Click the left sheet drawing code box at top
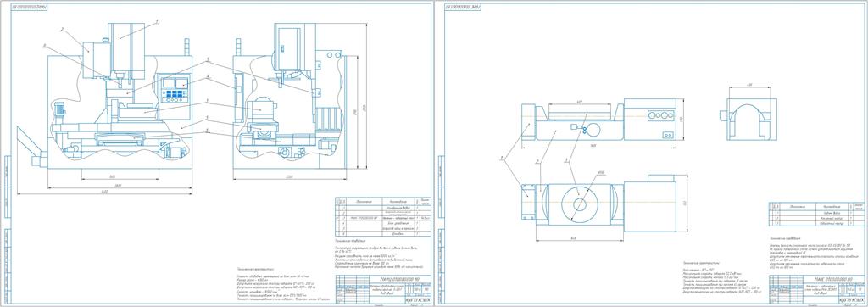This screenshot has width=868, height=307. 29,7
